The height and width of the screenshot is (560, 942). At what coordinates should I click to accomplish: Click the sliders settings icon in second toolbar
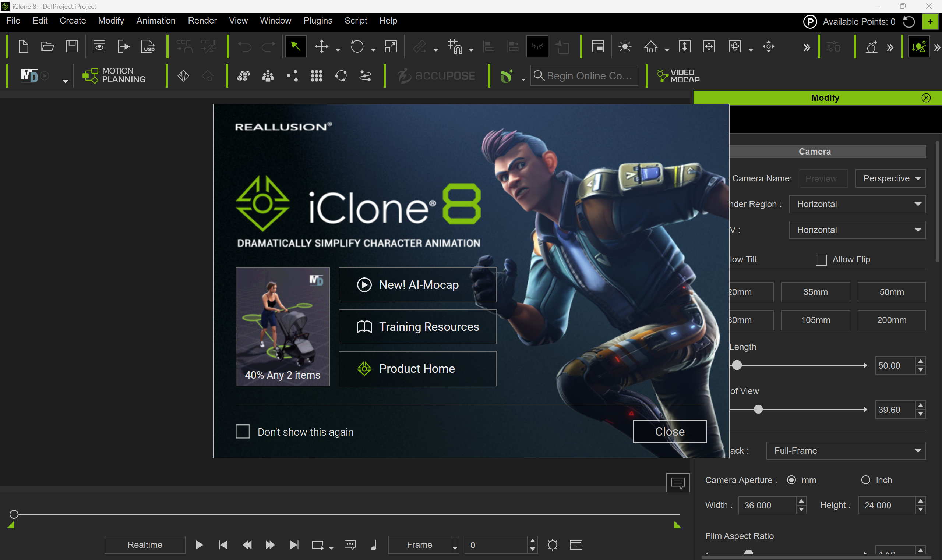click(x=365, y=76)
